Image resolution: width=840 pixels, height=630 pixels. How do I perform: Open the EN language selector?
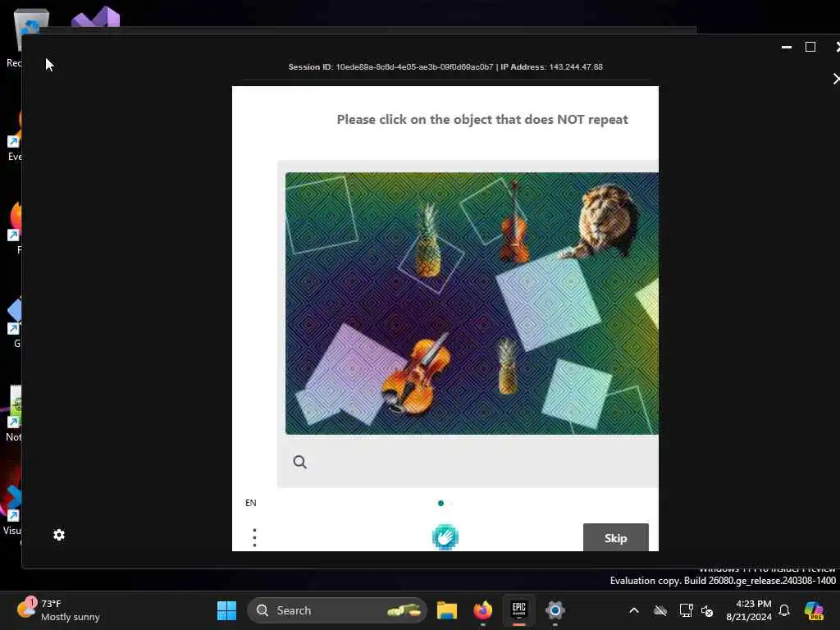[x=251, y=503]
